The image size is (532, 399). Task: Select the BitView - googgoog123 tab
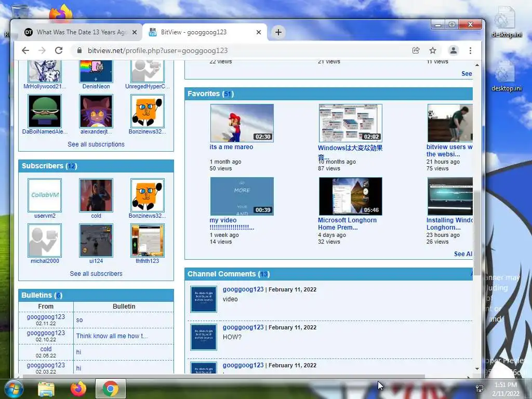pyautogui.click(x=205, y=32)
